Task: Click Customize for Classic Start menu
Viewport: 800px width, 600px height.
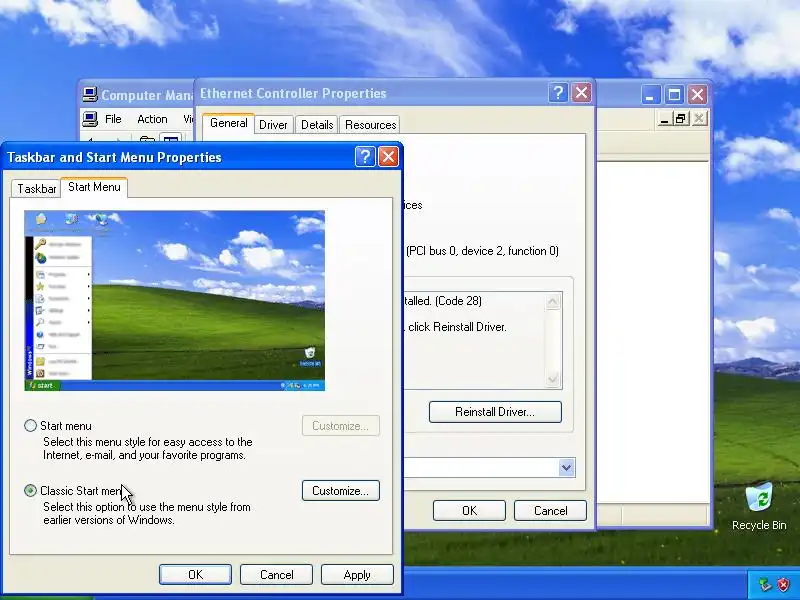Action: [x=341, y=491]
